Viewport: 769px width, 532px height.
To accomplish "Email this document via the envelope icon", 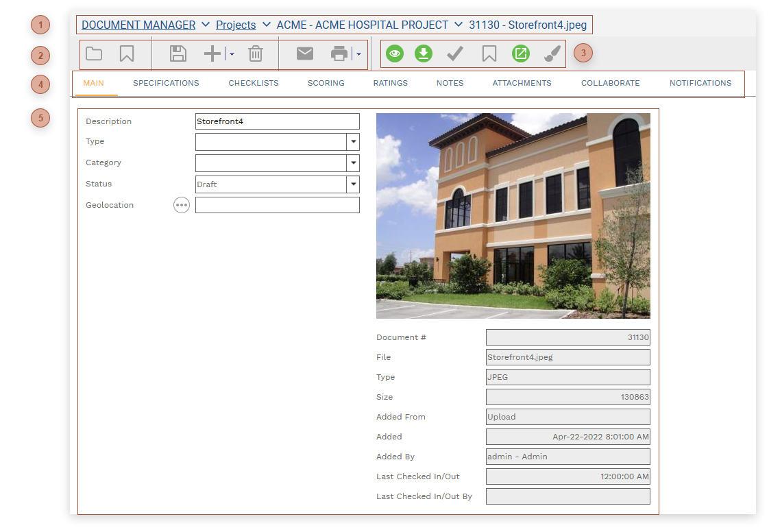I will [x=304, y=53].
